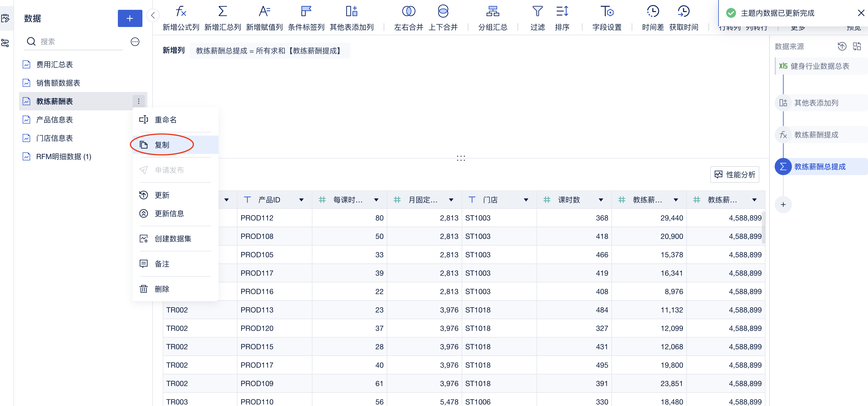868x406 pixels.
Task: Click the 性能分析 button
Action: coord(734,175)
